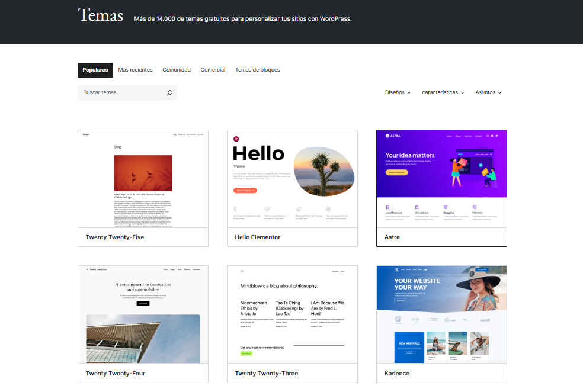The image size is (583, 392).
Task: Expand the características filter dropdown
Action: (x=443, y=92)
